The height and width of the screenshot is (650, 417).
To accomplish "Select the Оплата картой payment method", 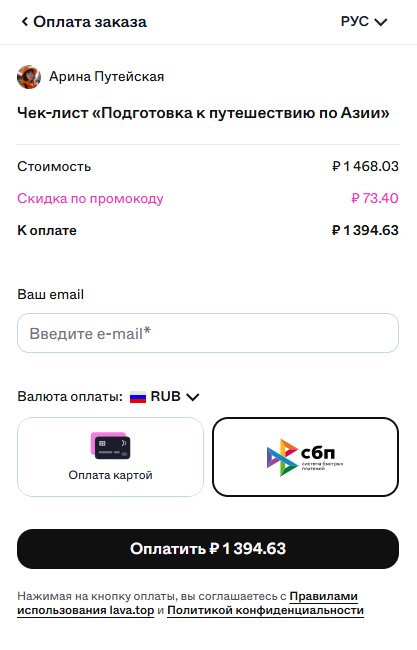I will (x=110, y=457).
